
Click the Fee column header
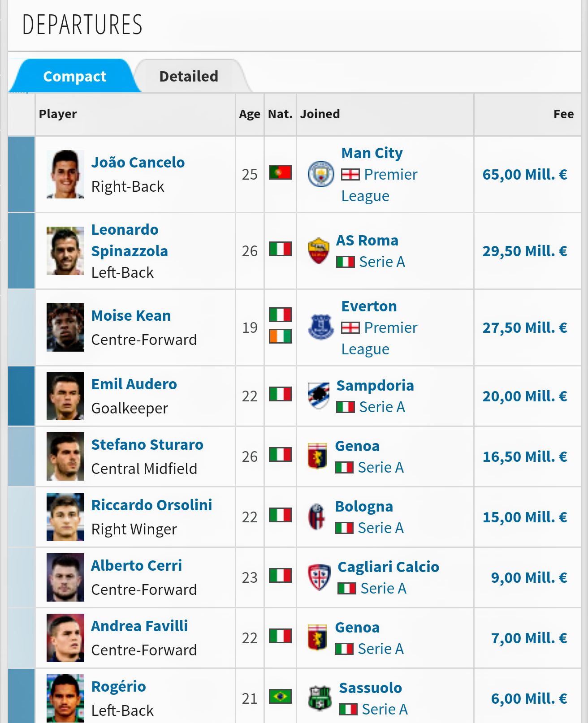click(563, 114)
